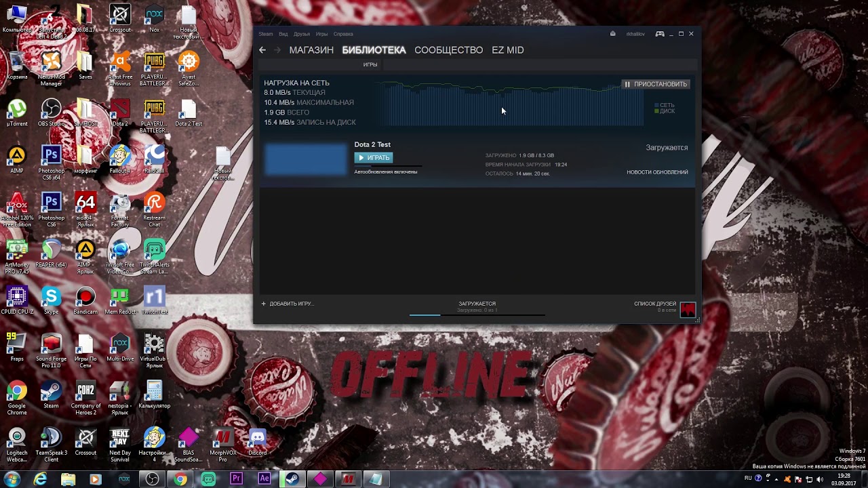This screenshot has width=868, height=488.
Task: Open the Saves folder on desktop
Action: pyautogui.click(x=85, y=66)
